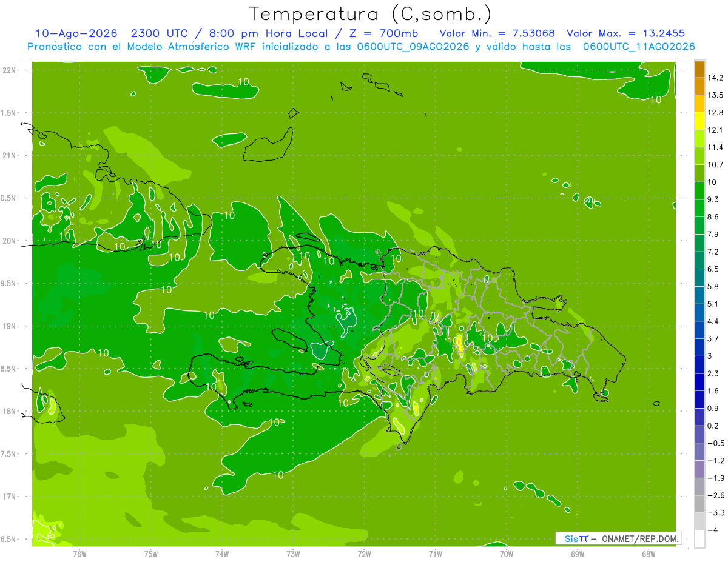Click latitude axis label '22N'
The width and height of the screenshot is (728, 562).
pos(9,70)
